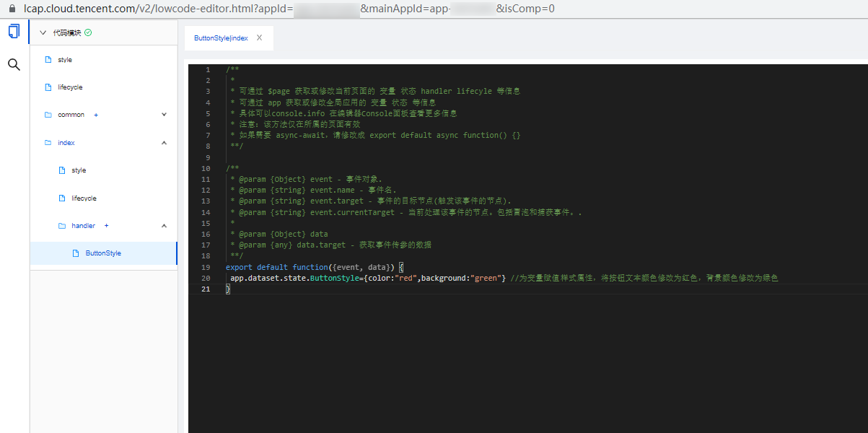Expand the common folder chevron
The width and height of the screenshot is (868, 433).
[164, 115]
